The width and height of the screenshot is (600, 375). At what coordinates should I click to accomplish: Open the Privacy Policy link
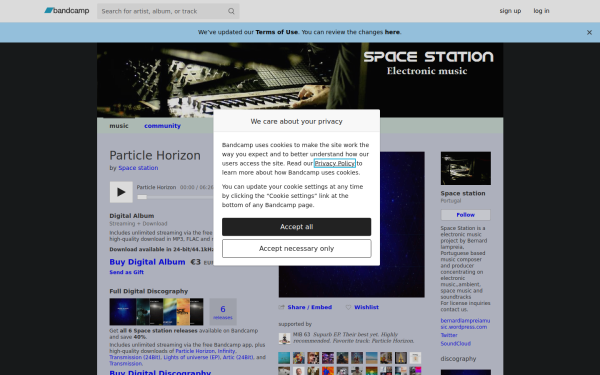(x=335, y=163)
